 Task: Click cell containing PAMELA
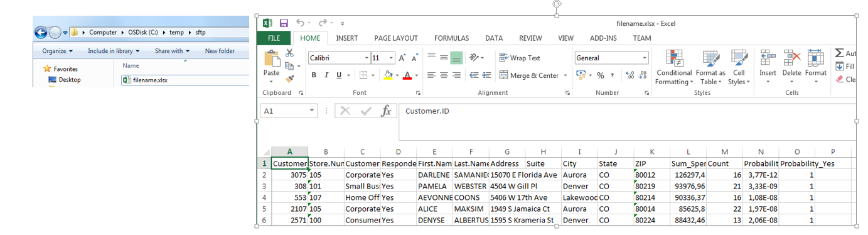coord(434,186)
